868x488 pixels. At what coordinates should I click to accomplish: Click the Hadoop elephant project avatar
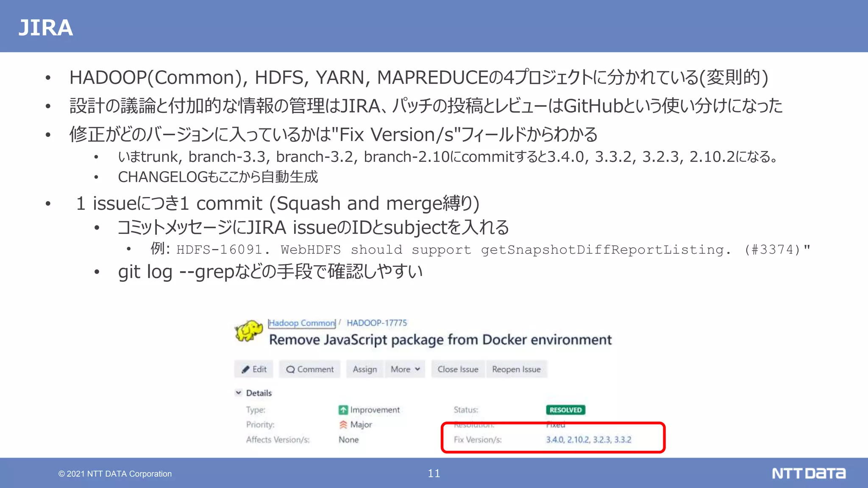point(249,331)
